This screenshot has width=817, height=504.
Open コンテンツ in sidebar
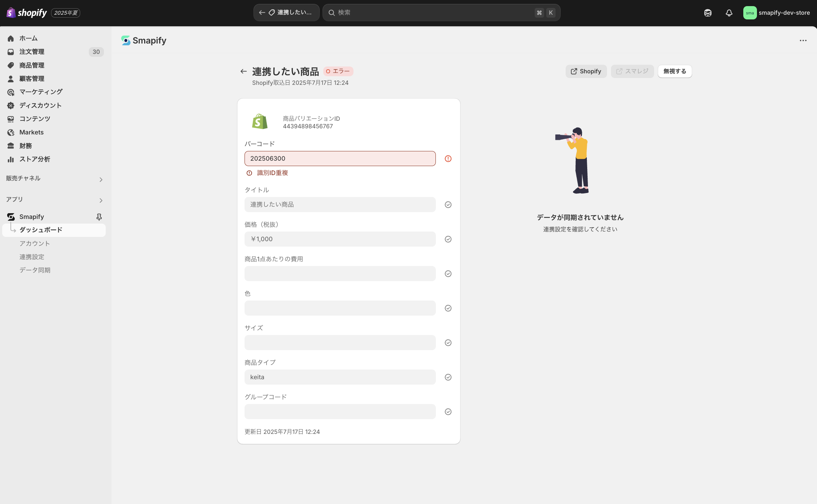coord(35,119)
